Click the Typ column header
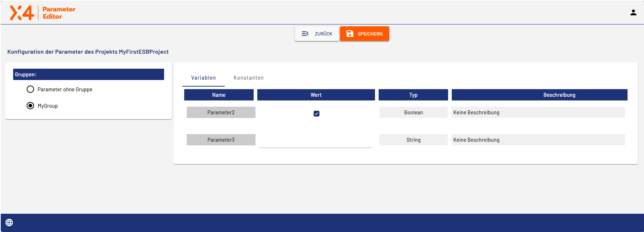Screen dimensions: 644x232 point(413,95)
